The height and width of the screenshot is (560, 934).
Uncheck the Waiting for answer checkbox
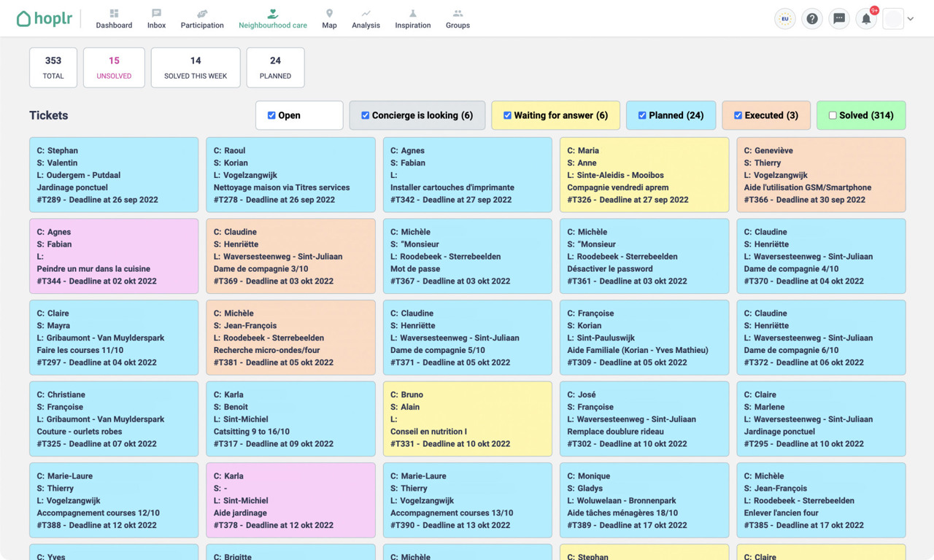point(507,115)
